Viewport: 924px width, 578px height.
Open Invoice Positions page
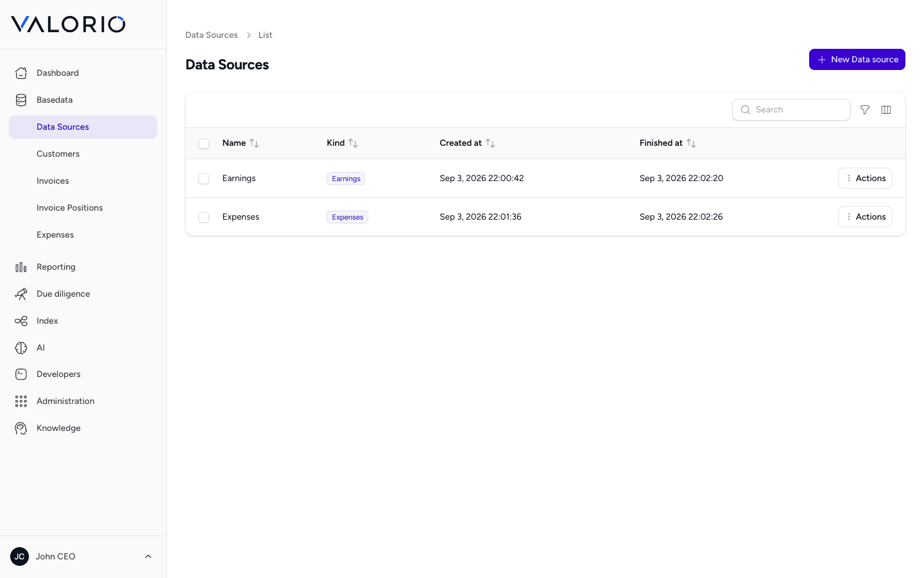tap(83, 208)
